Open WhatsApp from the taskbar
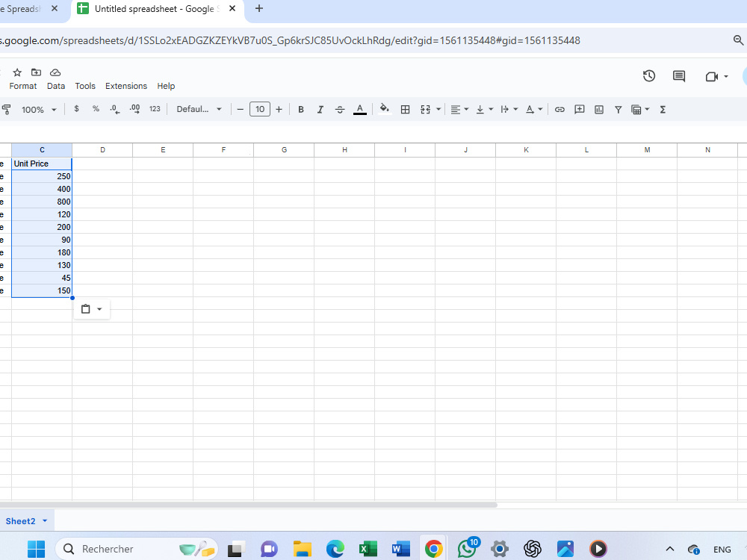 tap(468, 548)
